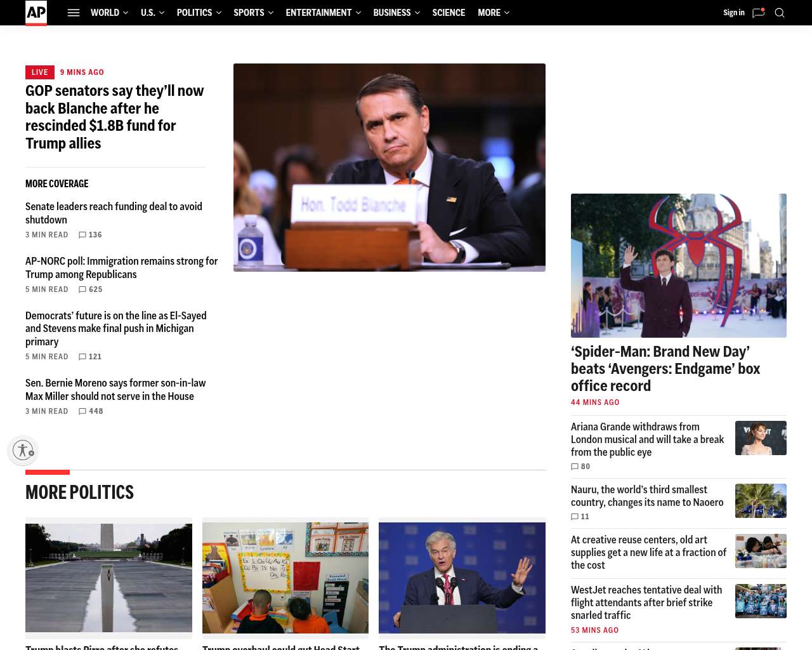812x650 pixels.
Task: Open comments for Bernie Moreno story
Action: pos(91,411)
